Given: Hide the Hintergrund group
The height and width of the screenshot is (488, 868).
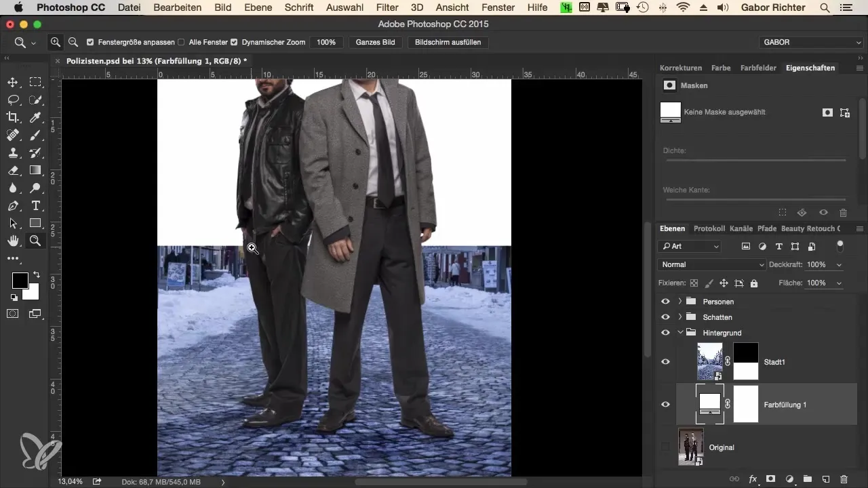Looking at the screenshot, I should pyautogui.click(x=665, y=333).
